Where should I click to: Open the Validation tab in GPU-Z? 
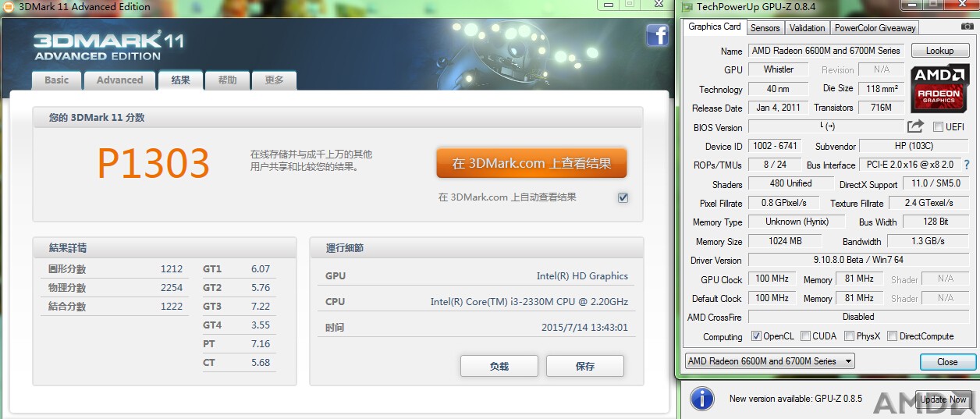pos(807,28)
